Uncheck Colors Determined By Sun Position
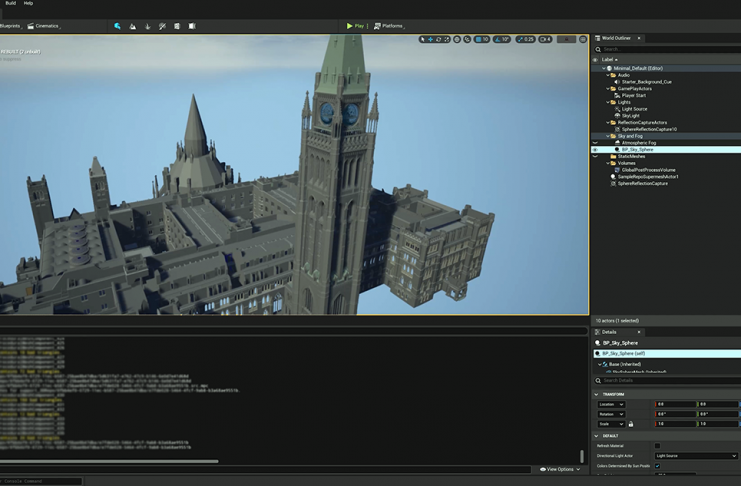 point(657,466)
